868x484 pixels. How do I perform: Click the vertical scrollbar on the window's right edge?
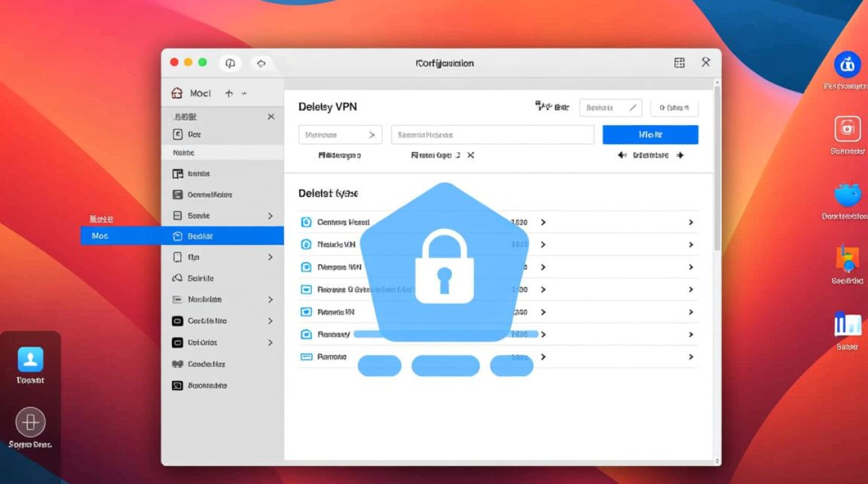click(x=717, y=168)
